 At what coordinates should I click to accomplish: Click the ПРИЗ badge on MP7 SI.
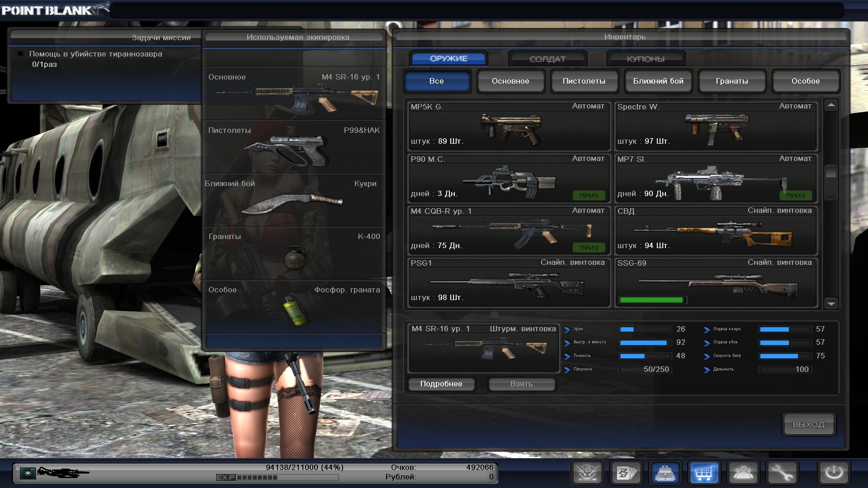[796, 195]
